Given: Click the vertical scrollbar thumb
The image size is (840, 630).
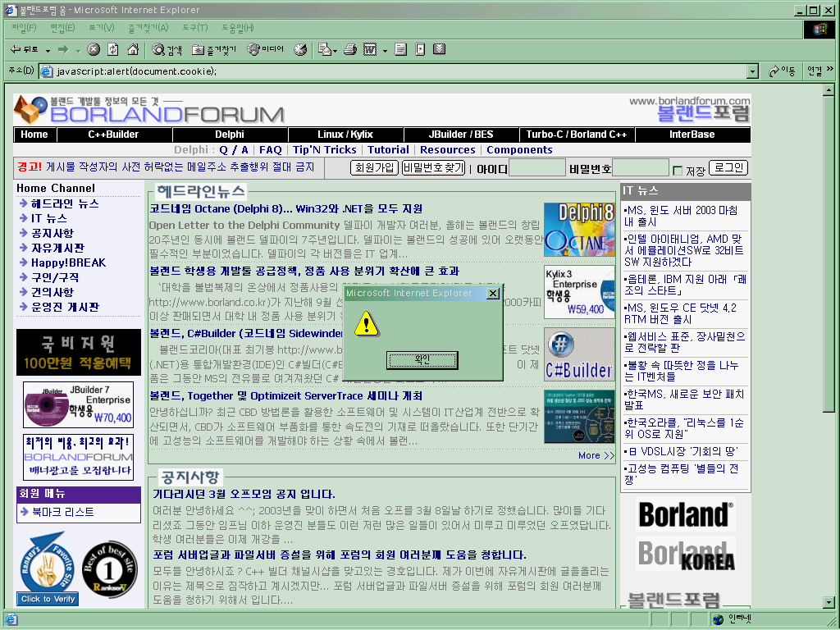Looking at the screenshot, I should click(829, 254).
